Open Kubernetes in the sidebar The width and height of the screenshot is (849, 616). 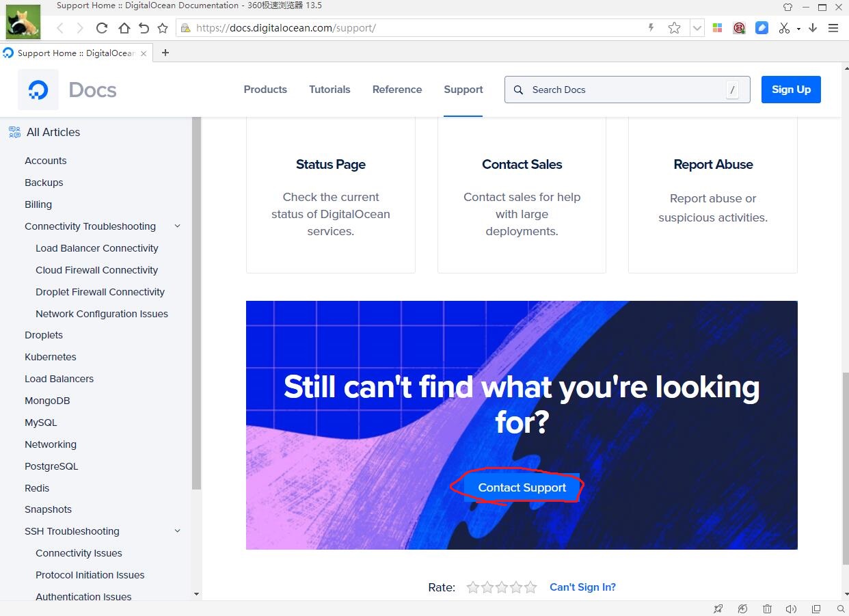coord(51,357)
